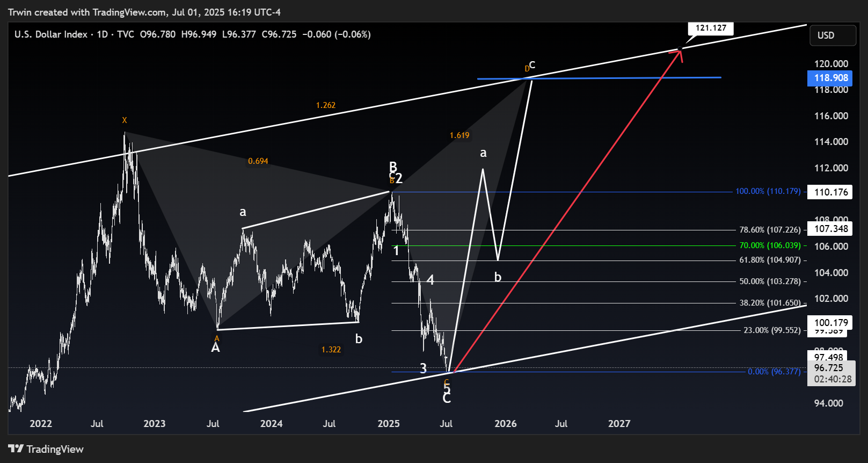Viewport: 868px width, 463px height.
Task: Click the 110.176 price axis label
Action: coord(829,192)
